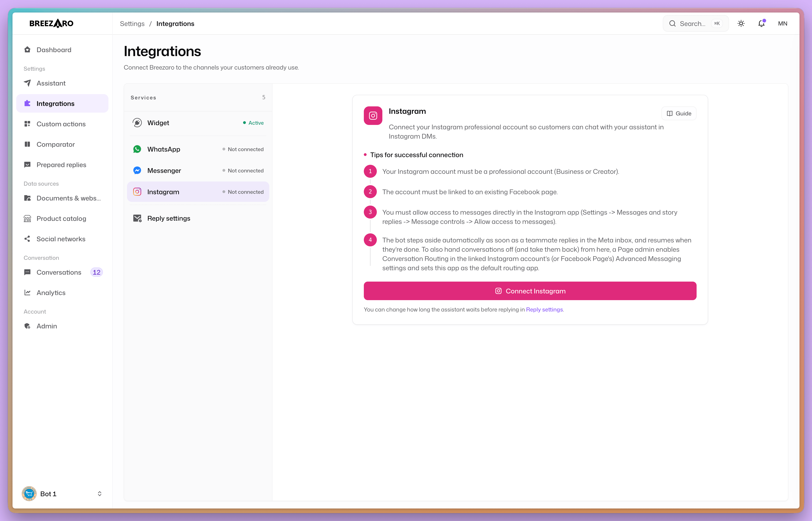Open Prepared replies page
This screenshot has height=521, width=812.
(x=62, y=164)
